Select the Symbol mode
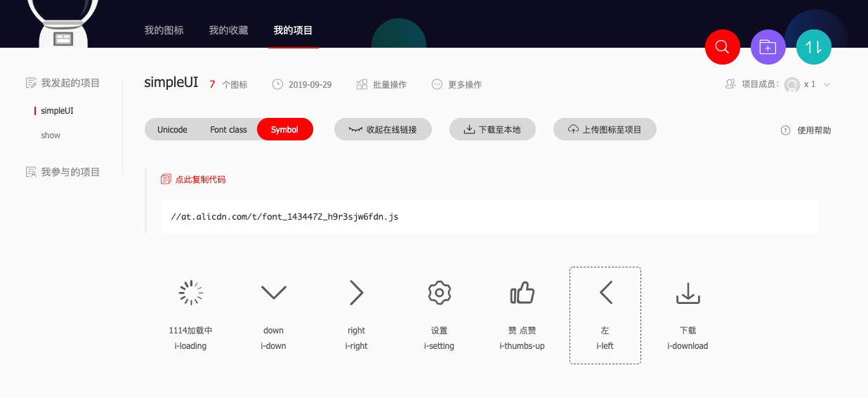868x398 pixels. pyautogui.click(x=284, y=130)
